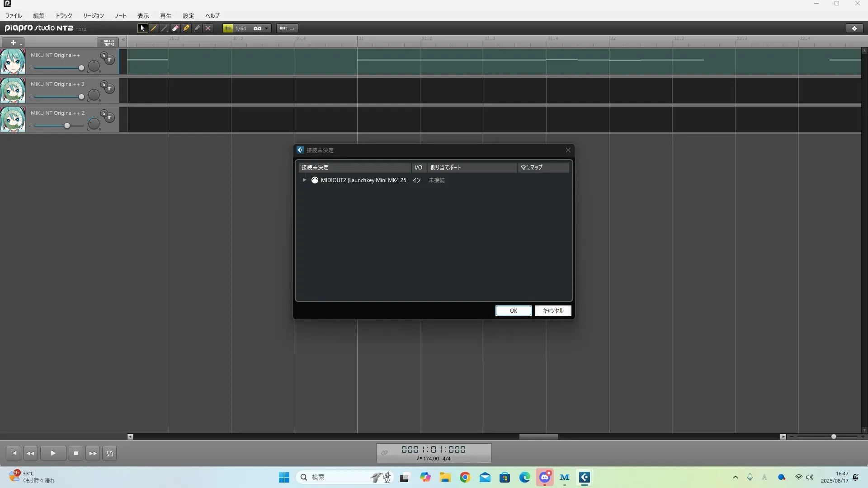Select the arrow pointer tool
Image resolution: width=868 pixels, height=488 pixels.
pos(142,28)
